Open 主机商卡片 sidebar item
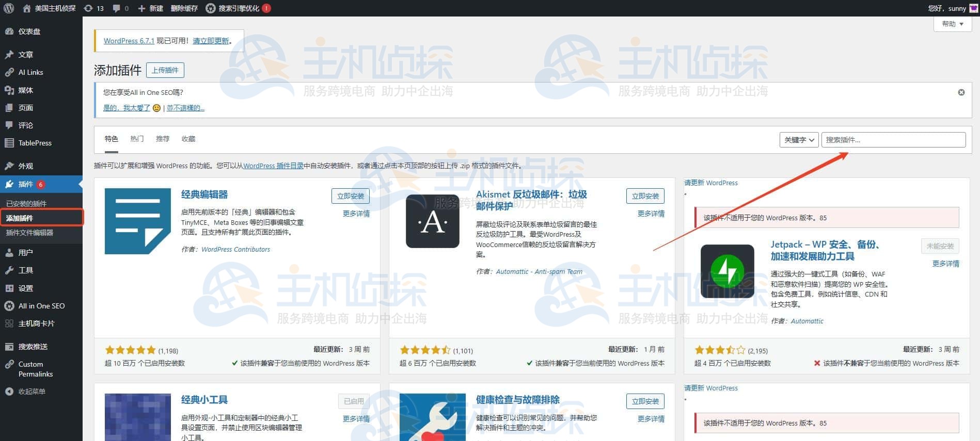The width and height of the screenshot is (980, 441). [41, 323]
